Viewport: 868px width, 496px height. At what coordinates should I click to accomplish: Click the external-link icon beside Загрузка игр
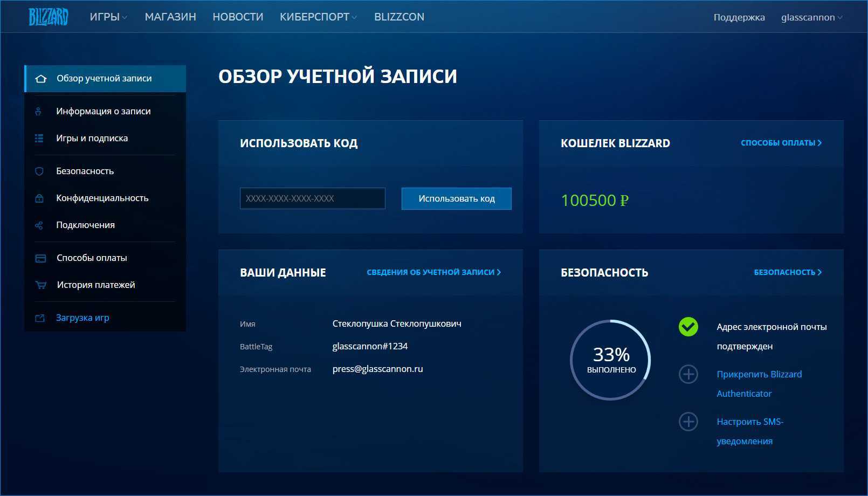click(x=40, y=318)
